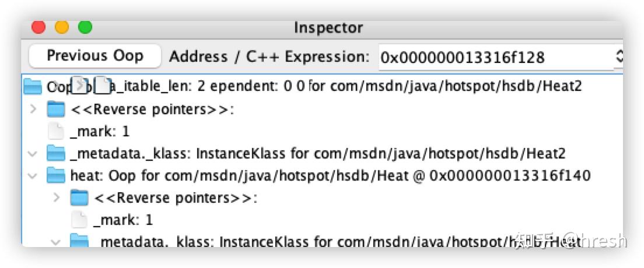Click the root Oop folder icon
The width and height of the screenshot is (644, 268).
point(33,87)
